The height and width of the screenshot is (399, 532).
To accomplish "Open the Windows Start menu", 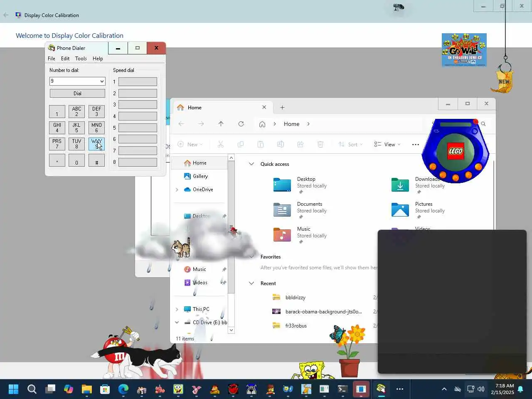I will tap(13, 389).
